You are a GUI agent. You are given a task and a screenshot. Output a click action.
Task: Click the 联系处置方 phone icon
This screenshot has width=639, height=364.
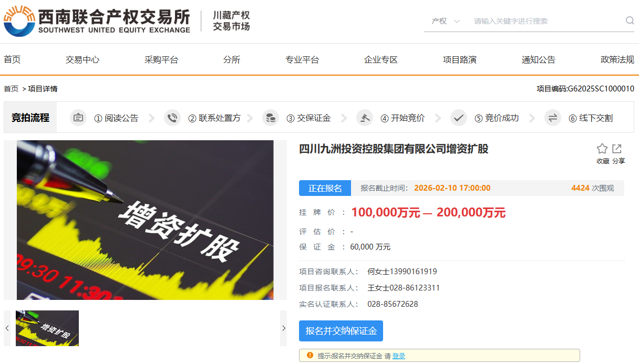tap(172, 118)
